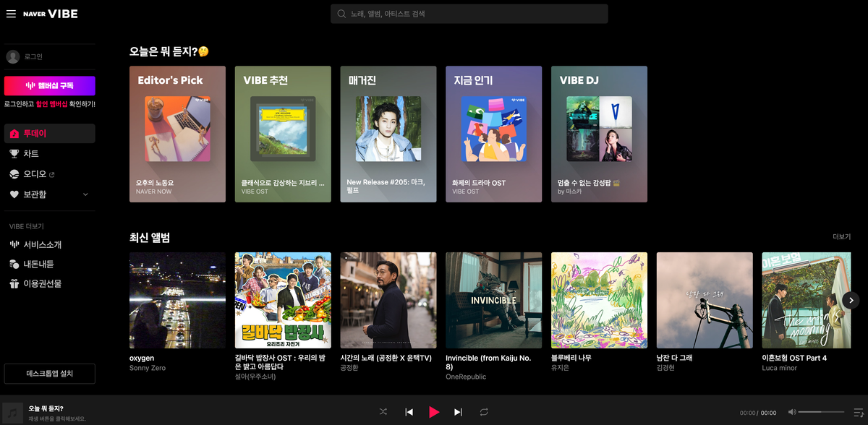Click the 로그인 link
868x425 pixels.
(34, 56)
